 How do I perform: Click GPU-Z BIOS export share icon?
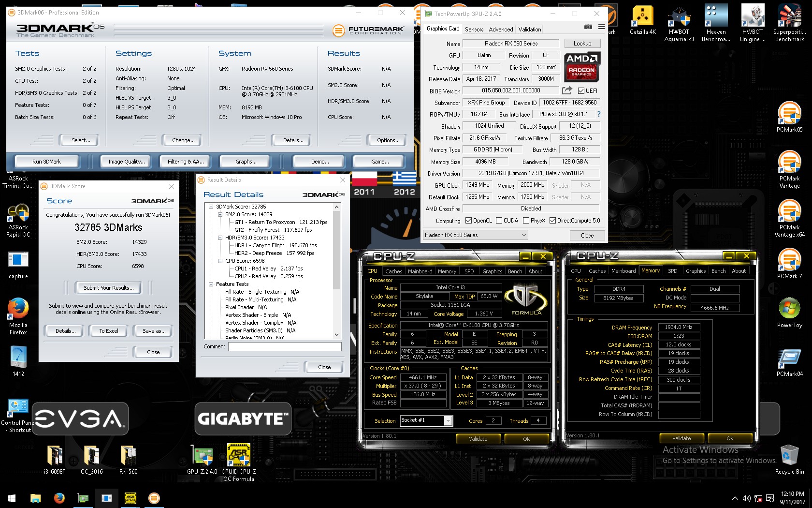click(x=567, y=90)
